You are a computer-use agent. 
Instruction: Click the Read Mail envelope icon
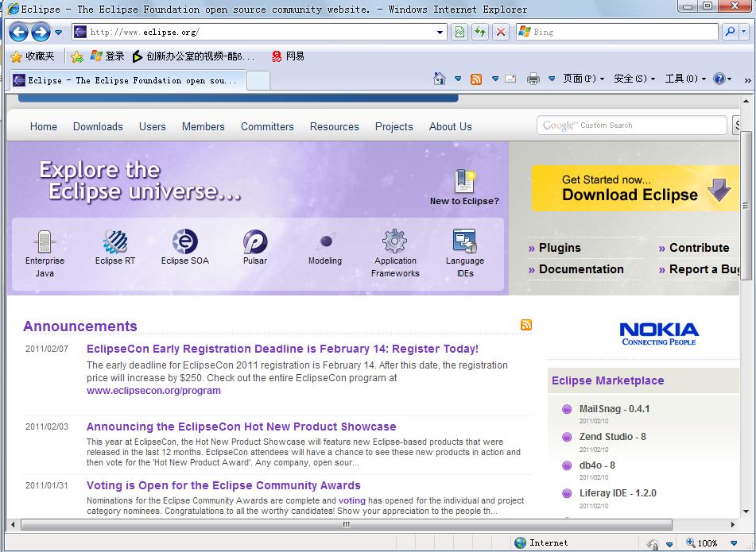[x=510, y=79]
